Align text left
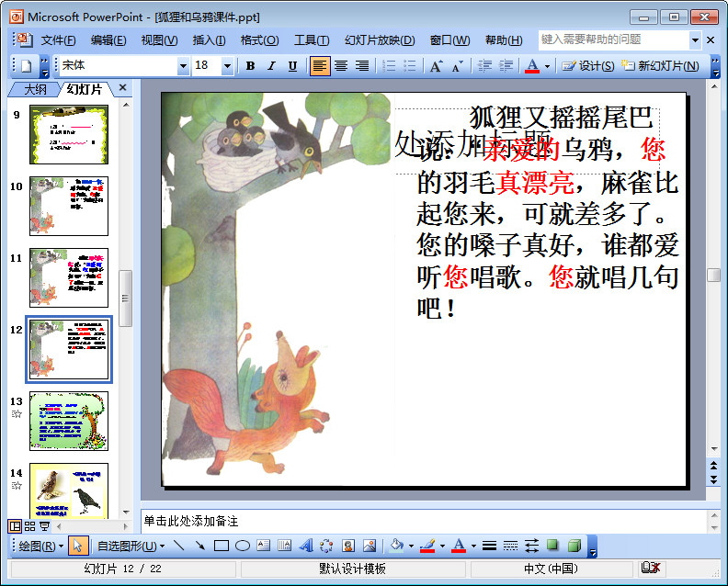The image size is (728, 586). coord(320,66)
